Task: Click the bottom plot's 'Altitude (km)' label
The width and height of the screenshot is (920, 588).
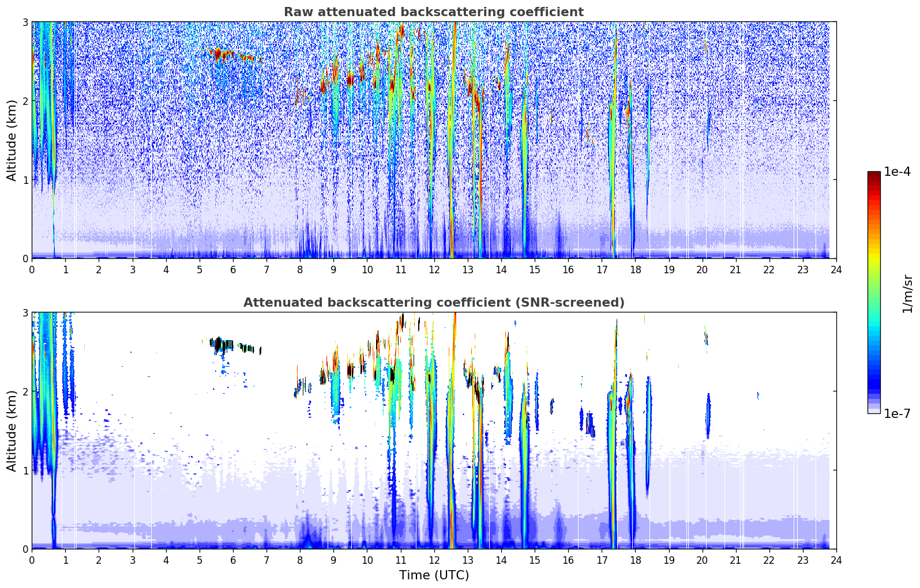Action: pos(12,431)
